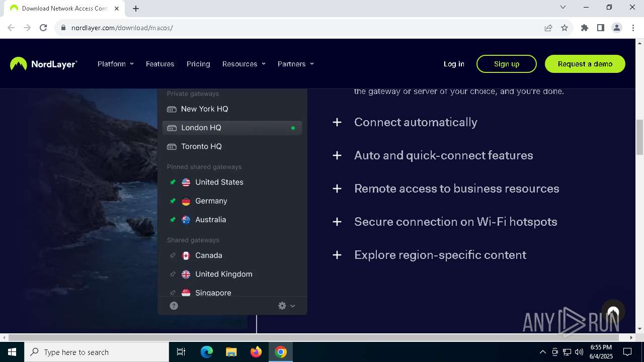Expand Remote access to business resources
This screenshot has height=362, width=644.
(x=446, y=189)
